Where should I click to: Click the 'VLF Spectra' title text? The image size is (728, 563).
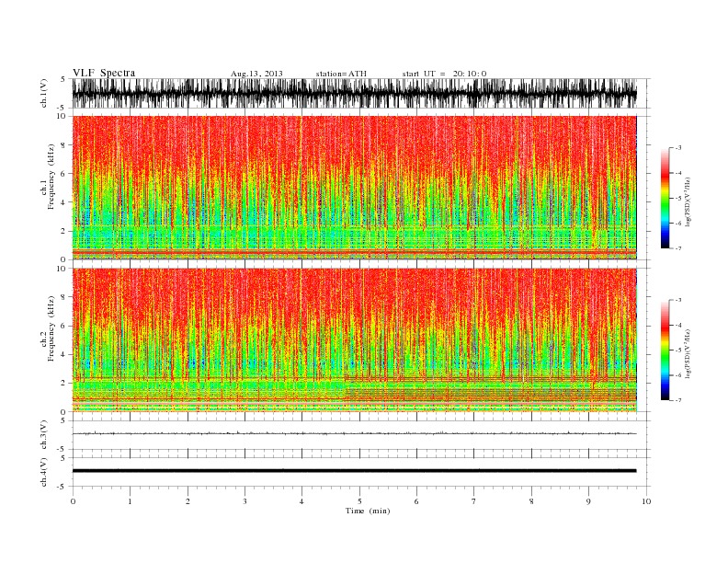pos(104,73)
